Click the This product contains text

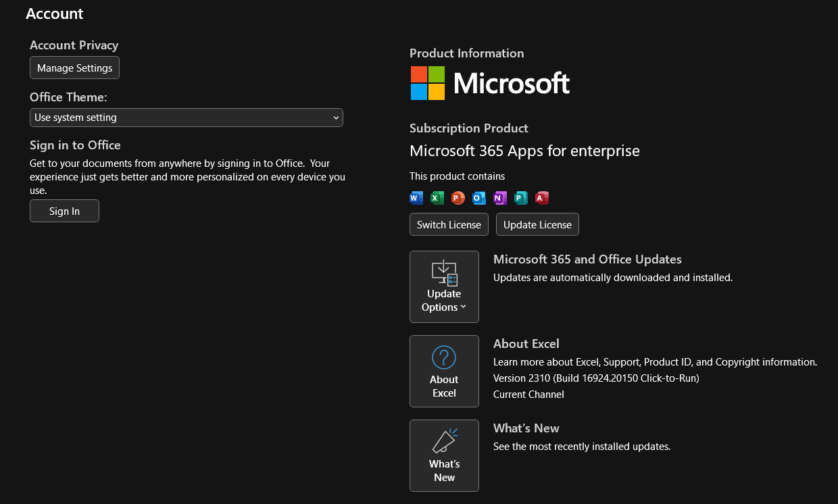tap(458, 176)
